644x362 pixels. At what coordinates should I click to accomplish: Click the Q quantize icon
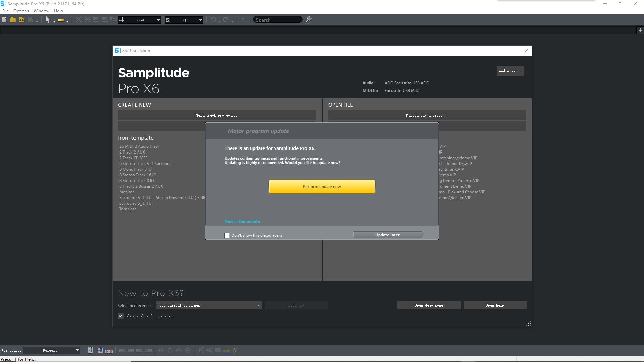coord(168,20)
